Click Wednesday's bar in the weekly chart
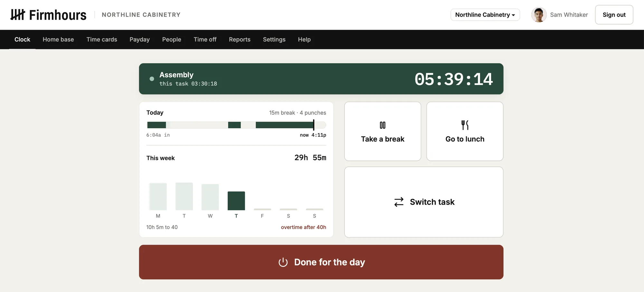This screenshot has height=292, width=644. pos(210,197)
